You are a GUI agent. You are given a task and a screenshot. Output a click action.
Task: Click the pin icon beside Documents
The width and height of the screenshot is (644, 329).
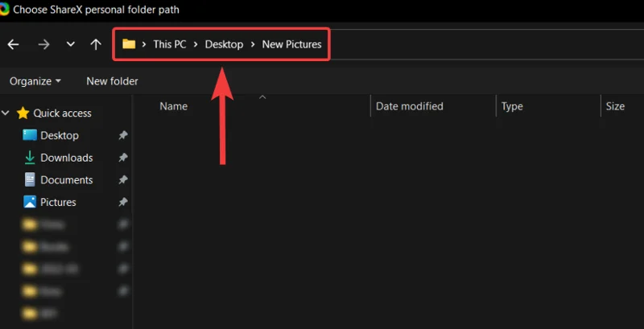pos(123,179)
